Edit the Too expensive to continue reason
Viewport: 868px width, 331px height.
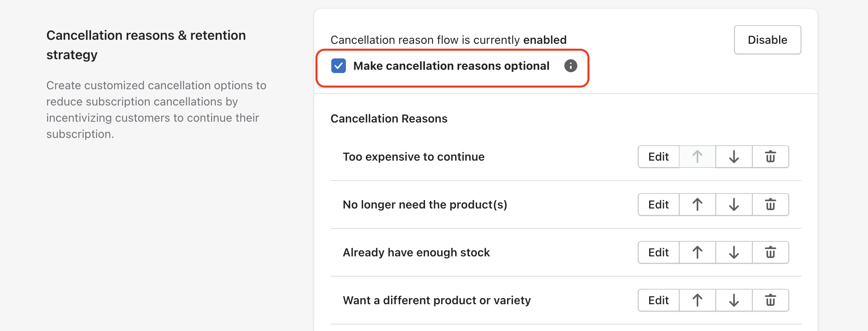pyautogui.click(x=659, y=157)
